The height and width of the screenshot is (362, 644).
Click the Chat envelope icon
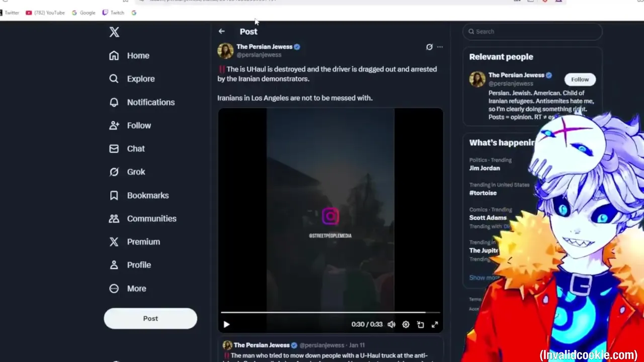point(114,148)
